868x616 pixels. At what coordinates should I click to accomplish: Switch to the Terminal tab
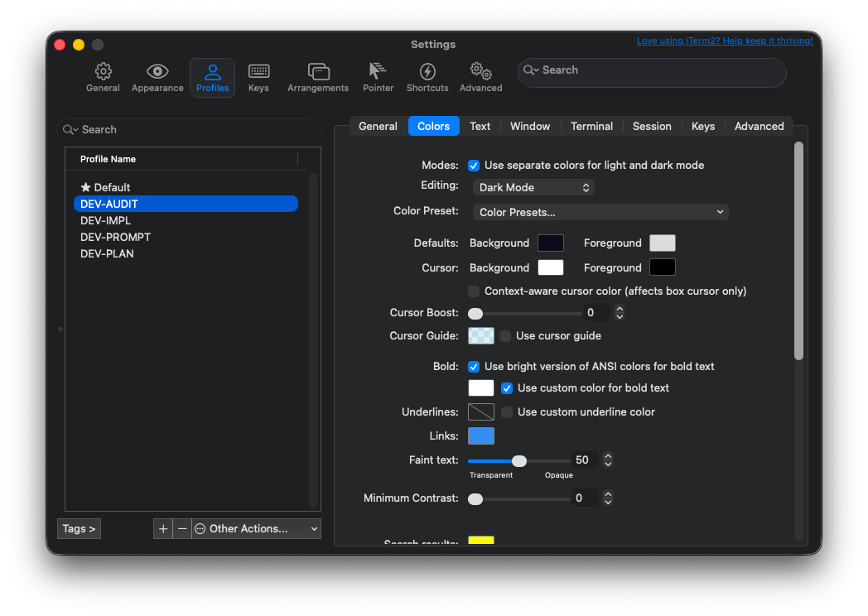(591, 126)
